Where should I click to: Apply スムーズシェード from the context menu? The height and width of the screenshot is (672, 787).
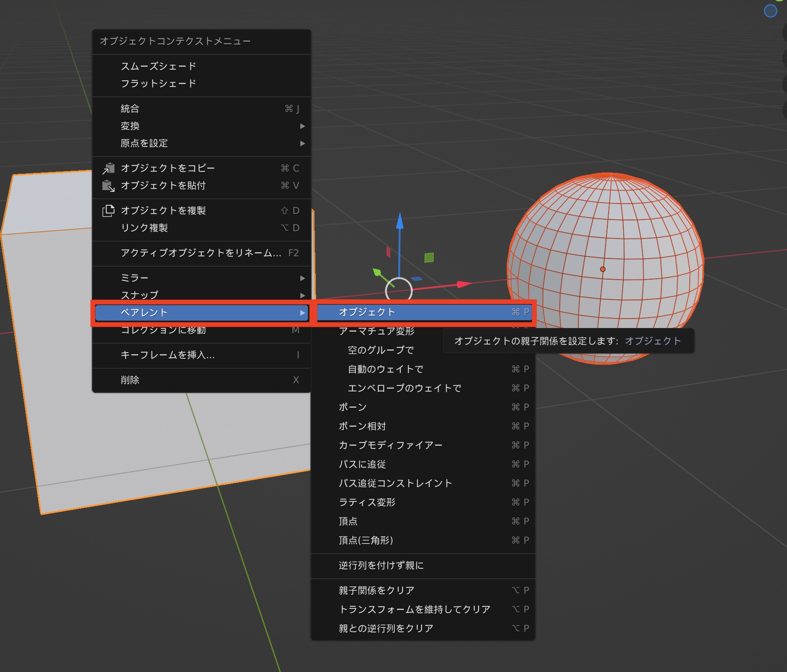(158, 66)
